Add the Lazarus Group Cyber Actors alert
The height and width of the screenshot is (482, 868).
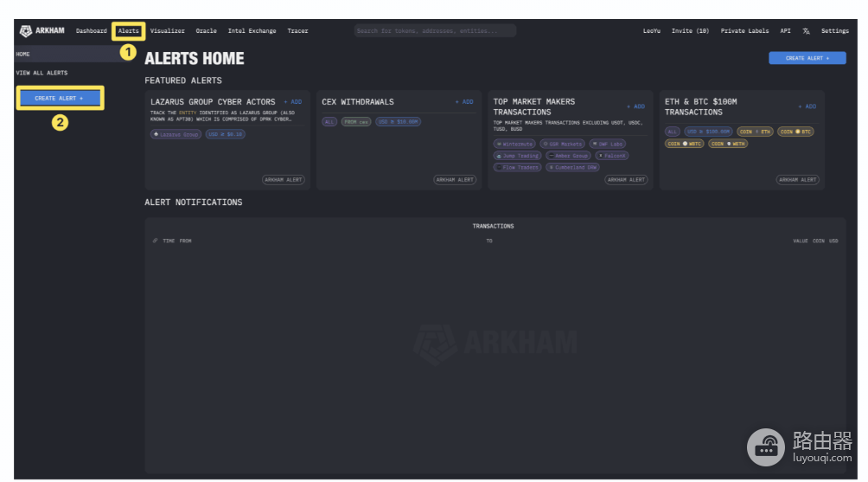coord(293,102)
